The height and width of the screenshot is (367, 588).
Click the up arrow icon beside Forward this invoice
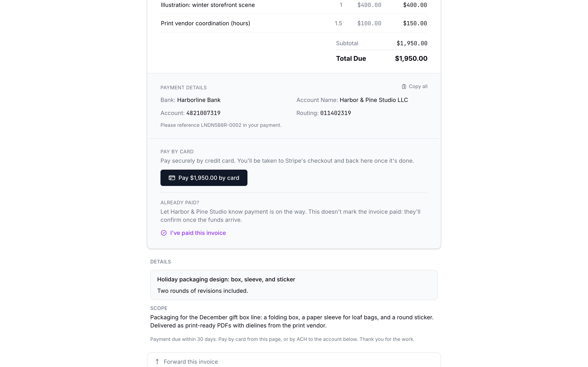coord(157,362)
